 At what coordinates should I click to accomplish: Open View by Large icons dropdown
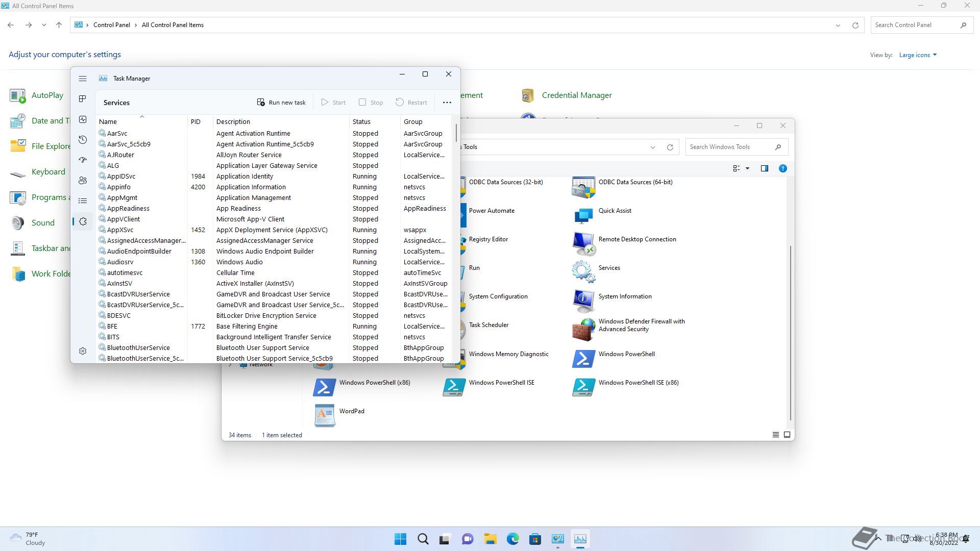pos(918,55)
